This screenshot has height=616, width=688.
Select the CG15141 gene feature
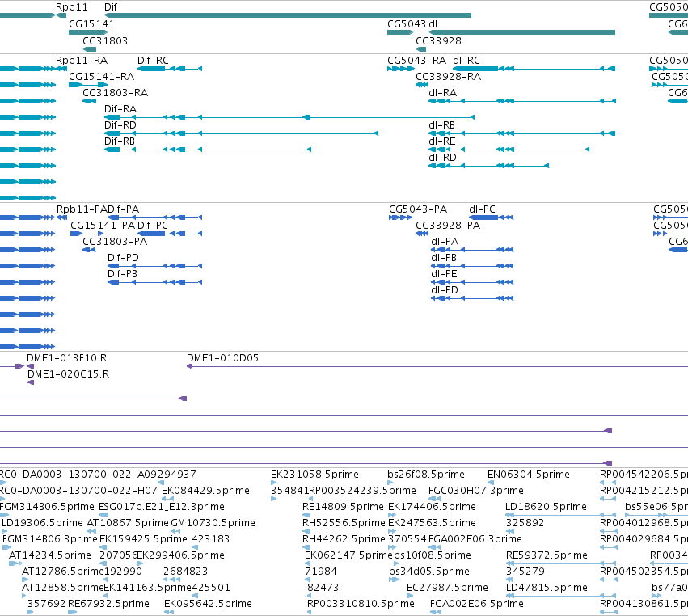89,32
